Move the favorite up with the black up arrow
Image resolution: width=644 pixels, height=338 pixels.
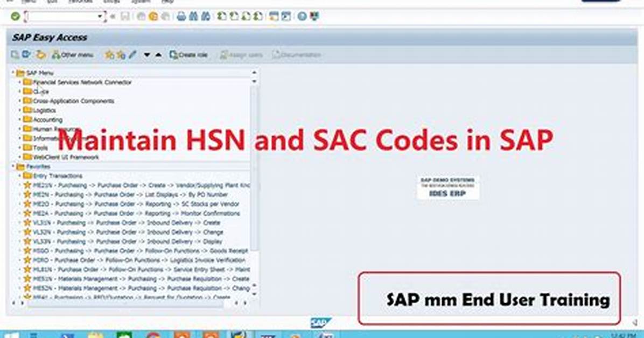(x=158, y=54)
